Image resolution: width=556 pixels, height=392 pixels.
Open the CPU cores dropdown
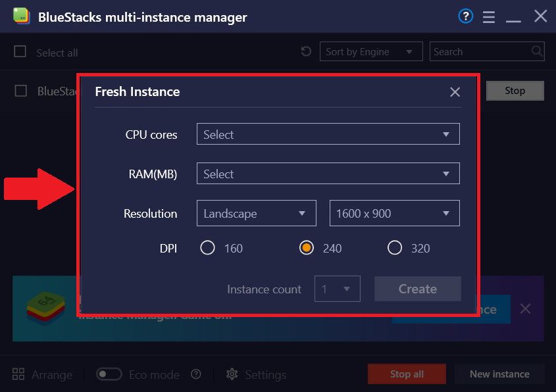328,134
